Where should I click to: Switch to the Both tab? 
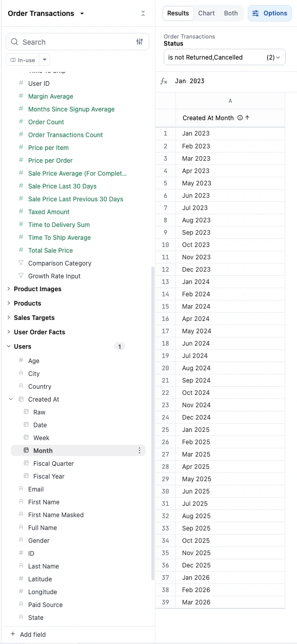230,13
